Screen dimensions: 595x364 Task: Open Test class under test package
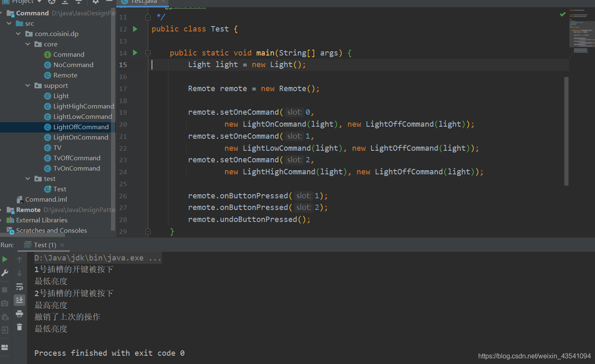(60, 189)
